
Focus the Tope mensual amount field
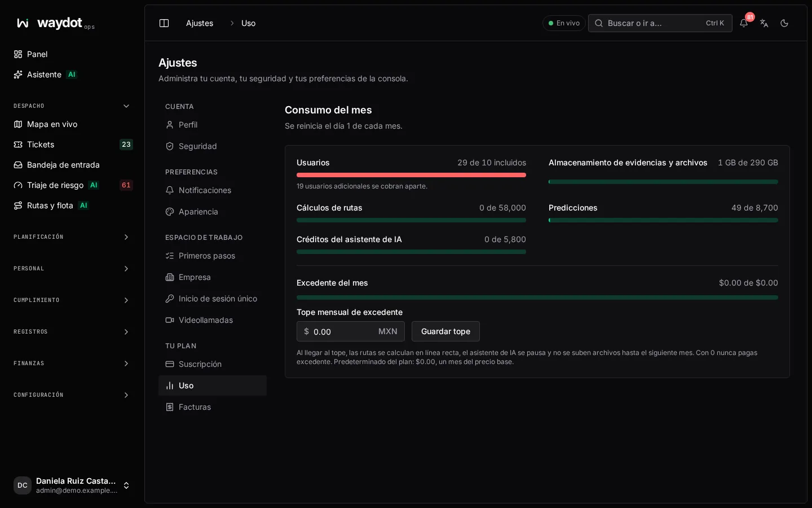pos(351,331)
